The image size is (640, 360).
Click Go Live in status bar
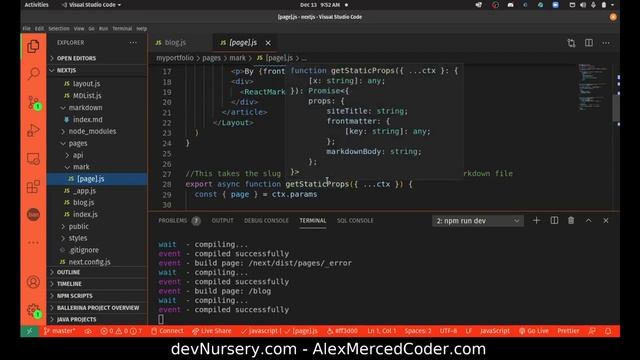tap(533, 331)
